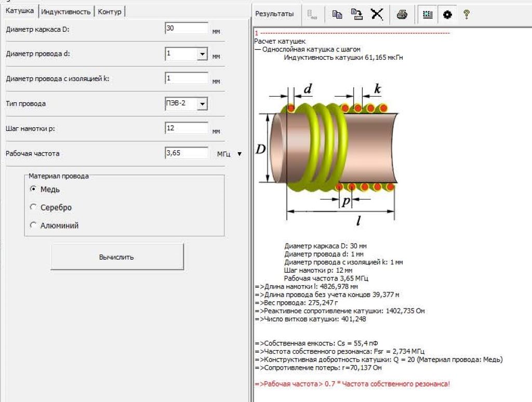The height and width of the screenshot is (402, 532).
Task: Print the results with printer icon
Action: coord(402,15)
